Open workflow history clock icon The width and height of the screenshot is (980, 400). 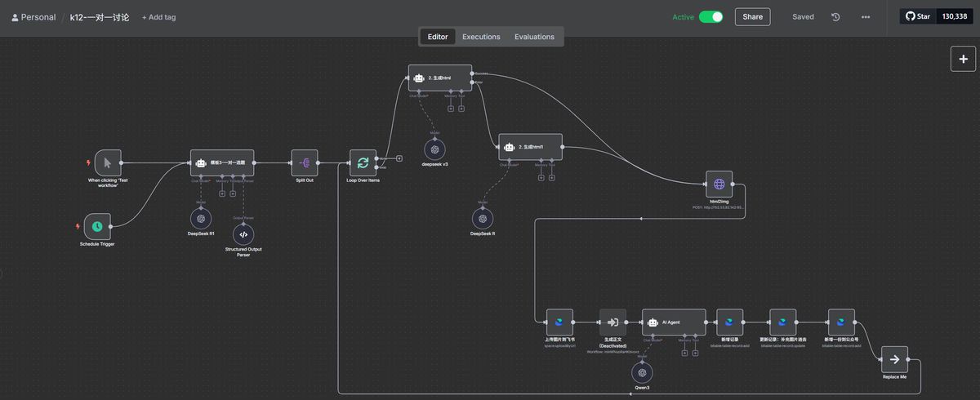[835, 17]
